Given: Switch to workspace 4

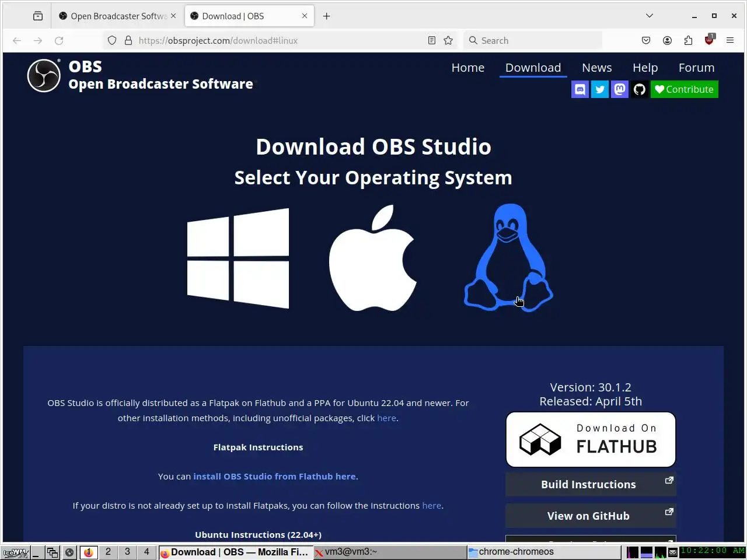Looking at the screenshot, I should [146, 552].
